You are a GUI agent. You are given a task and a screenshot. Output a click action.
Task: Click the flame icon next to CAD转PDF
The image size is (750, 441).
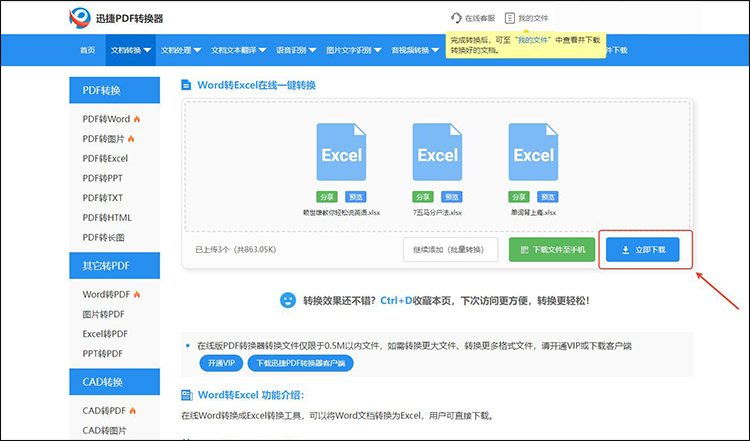(132, 410)
